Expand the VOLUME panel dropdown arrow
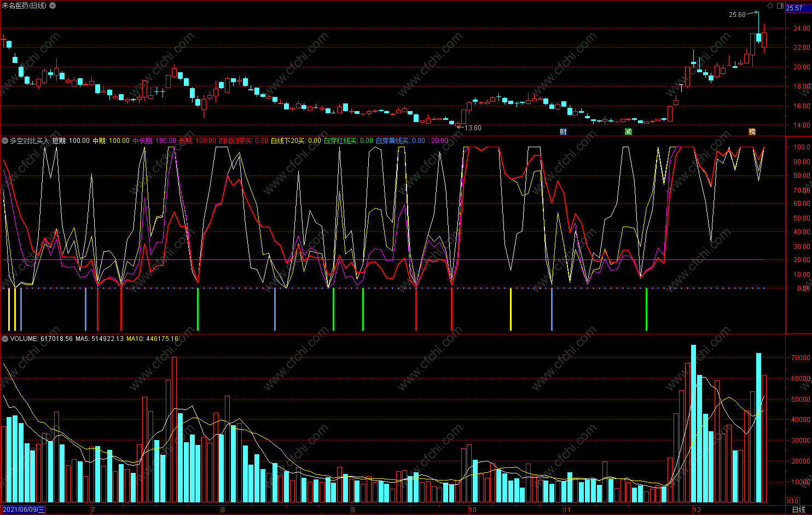This screenshot has width=812, height=515. point(5,339)
